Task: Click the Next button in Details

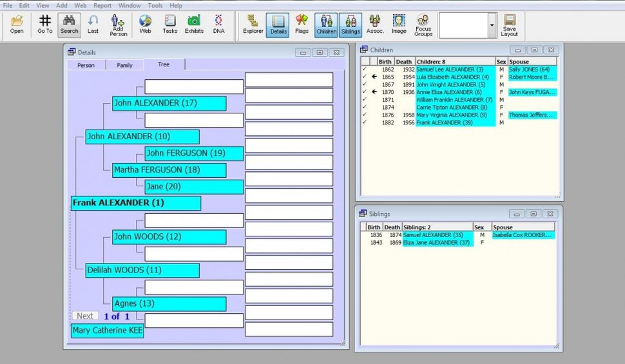Action: click(85, 316)
